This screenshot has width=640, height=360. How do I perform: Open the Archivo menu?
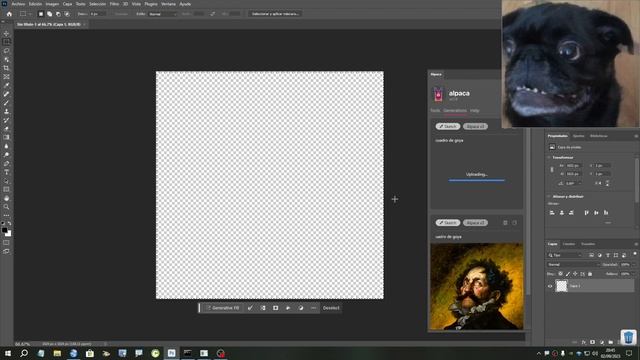pos(18,4)
